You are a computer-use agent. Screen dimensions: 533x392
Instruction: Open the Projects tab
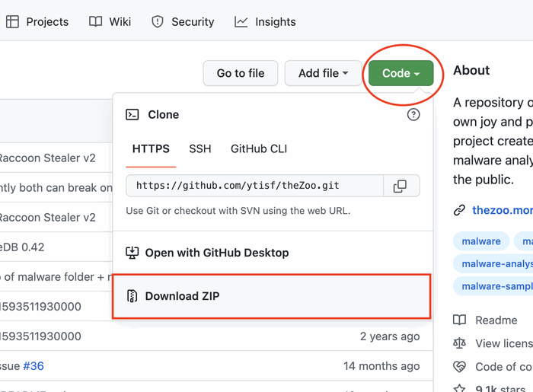coord(37,22)
